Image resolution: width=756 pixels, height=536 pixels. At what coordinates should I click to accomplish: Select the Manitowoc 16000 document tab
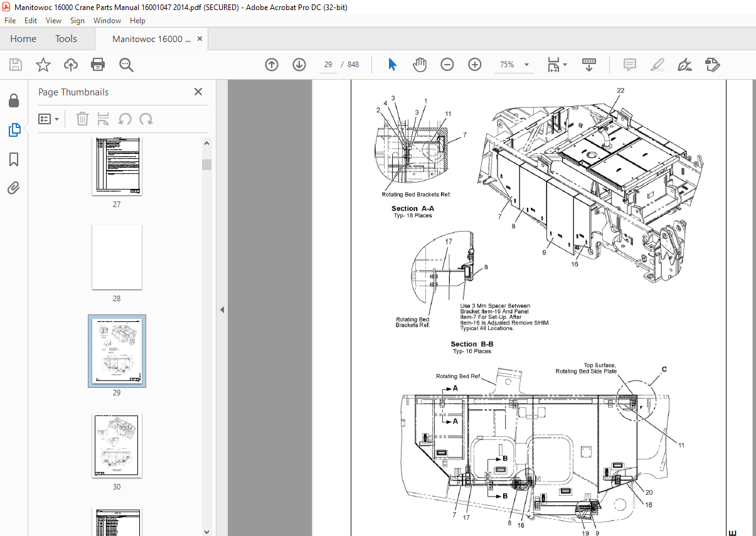coord(151,39)
